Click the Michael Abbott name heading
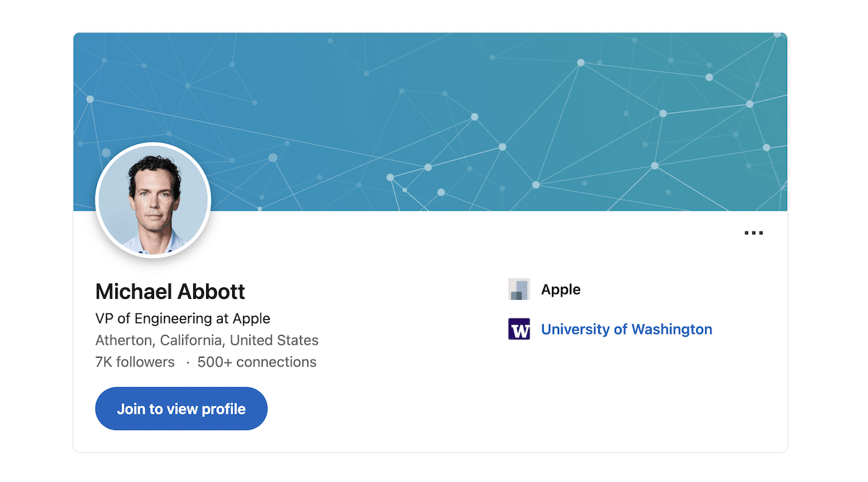868x482 pixels. coord(171,292)
